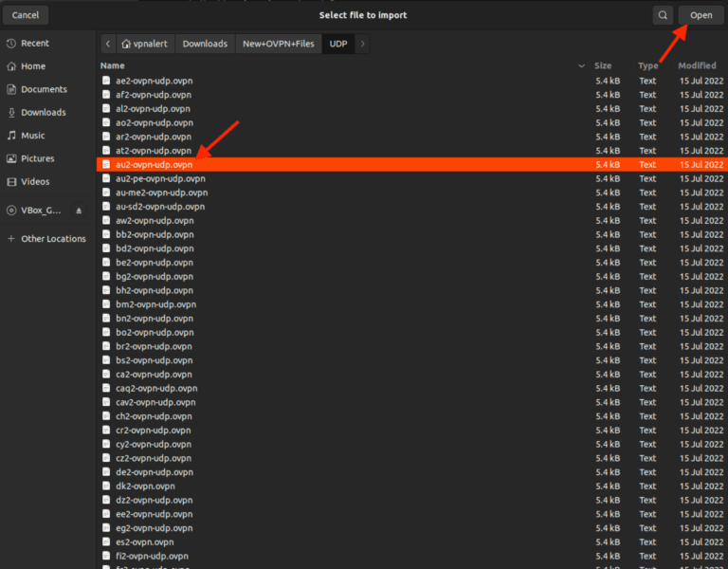Jump to New+OVPN+Files breadcrumb
Image resolution: width=728 pixels, height=569 pixels.
(x=278, y=44)
